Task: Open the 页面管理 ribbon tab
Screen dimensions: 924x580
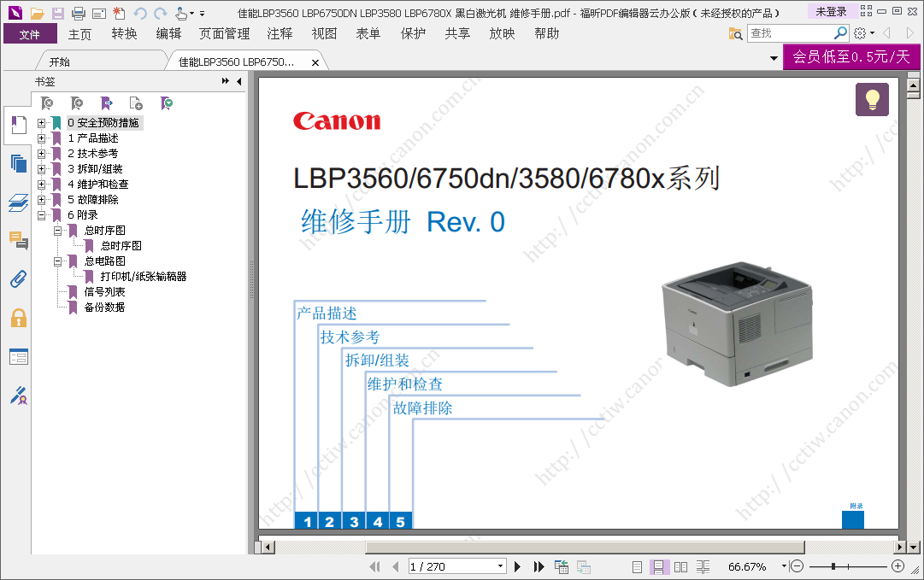Action: click(x=225, y=34)
